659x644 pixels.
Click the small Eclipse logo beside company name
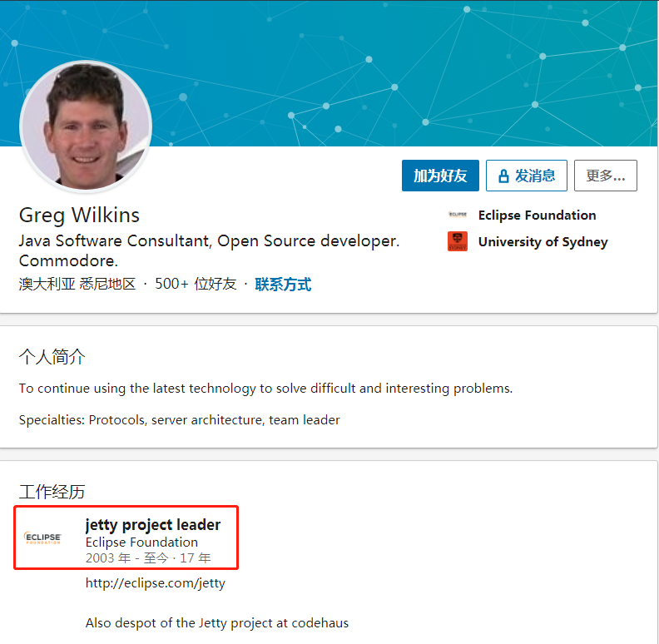(458, 215)
